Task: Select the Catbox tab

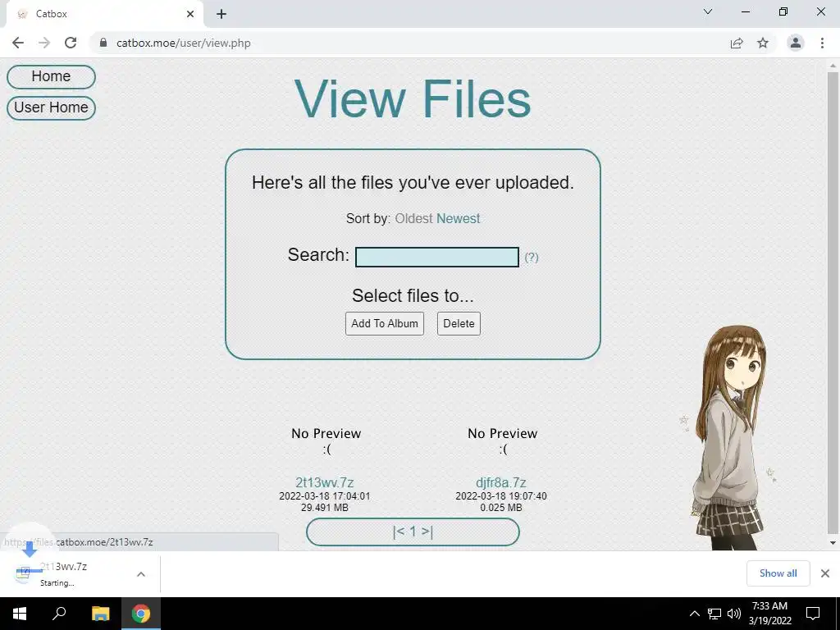Action: tap(104, 14)
